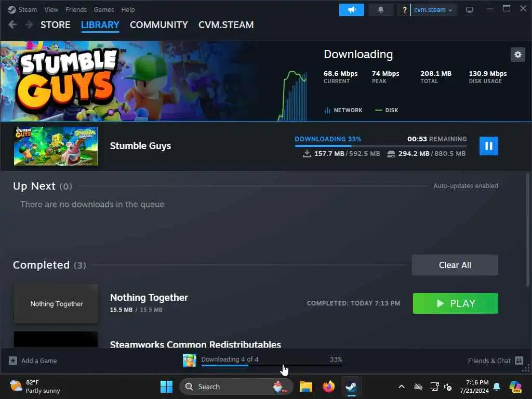Image resolution: width=532 pixels, height=399 pixels.
Task: Click the 208.1 MB TOTAL statistic
Action: click(x=436, y=77)
